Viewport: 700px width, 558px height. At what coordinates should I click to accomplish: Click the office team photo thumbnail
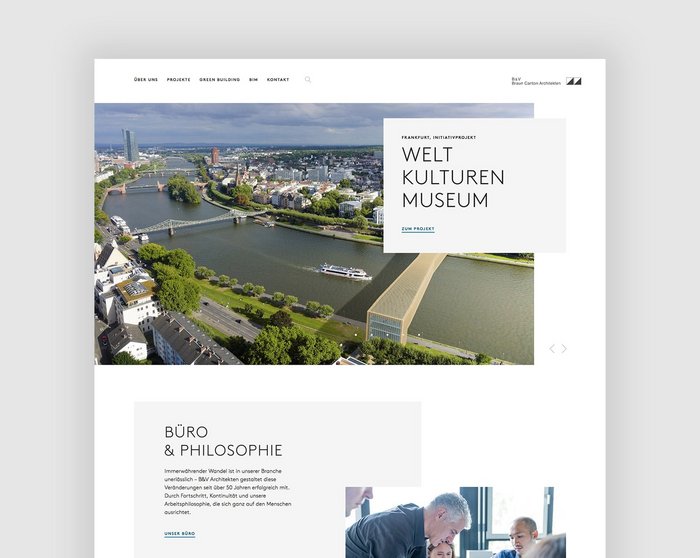coord(455,522)
